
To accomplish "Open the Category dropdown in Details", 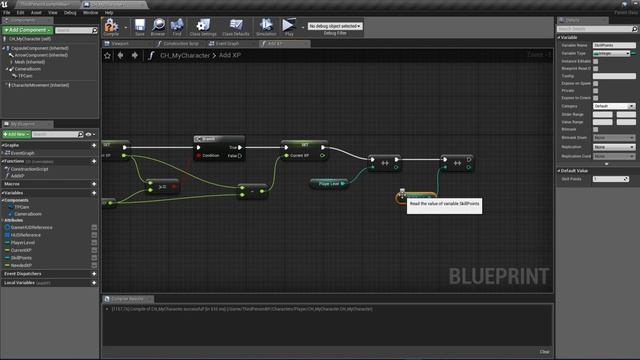I will click(614, 106).
